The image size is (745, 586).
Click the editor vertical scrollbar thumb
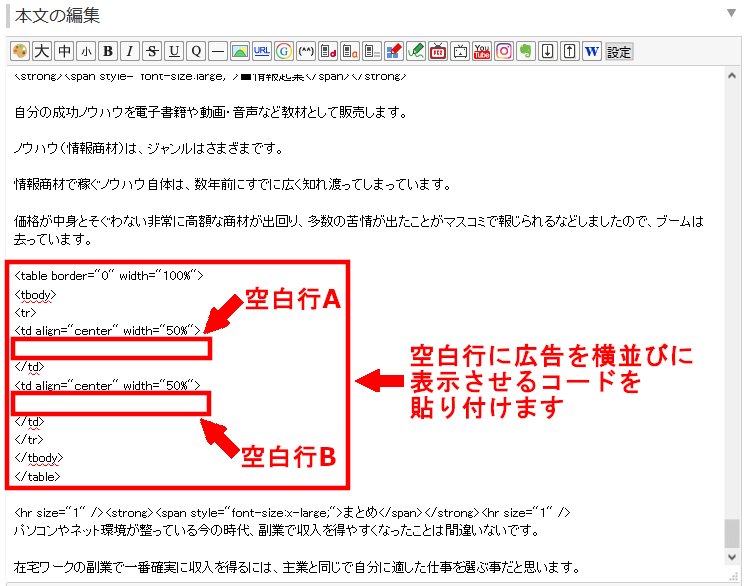click(x=732, y=533)
